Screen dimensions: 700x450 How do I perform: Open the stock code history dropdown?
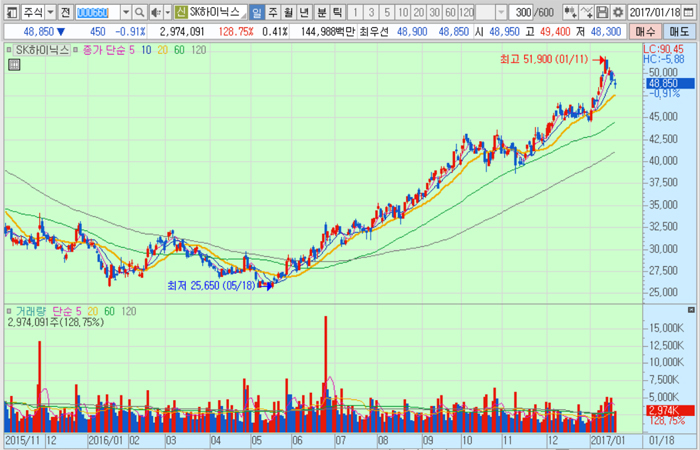tap(126, 12)
